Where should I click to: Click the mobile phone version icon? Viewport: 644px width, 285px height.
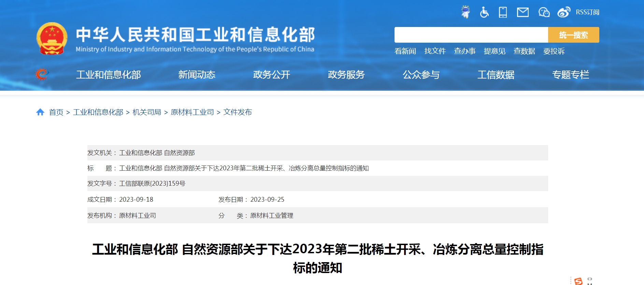[503, 12]
